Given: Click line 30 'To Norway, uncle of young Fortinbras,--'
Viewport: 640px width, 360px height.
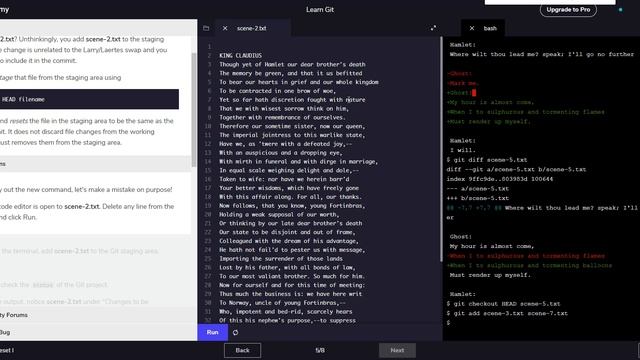Looking at the screenshot, I should [282, 303].
